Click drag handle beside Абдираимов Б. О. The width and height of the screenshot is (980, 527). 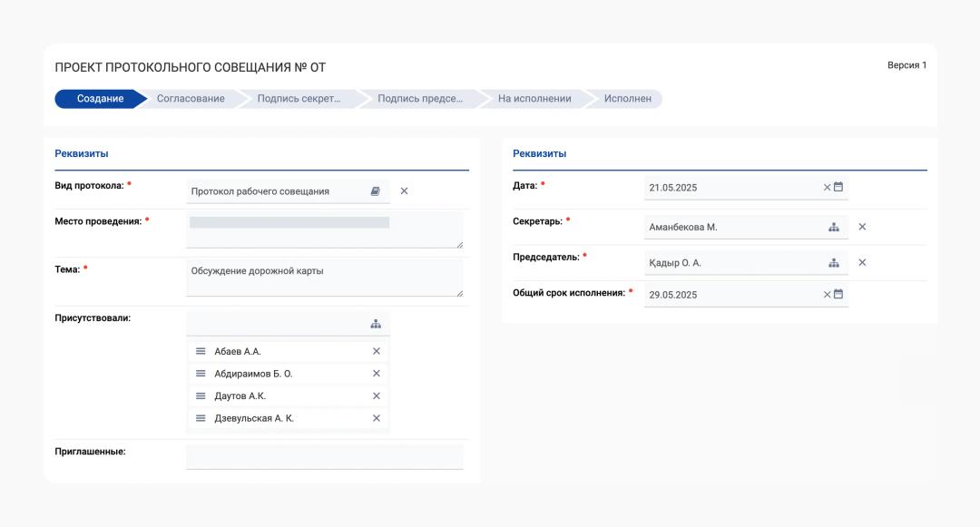click(201, 374)
